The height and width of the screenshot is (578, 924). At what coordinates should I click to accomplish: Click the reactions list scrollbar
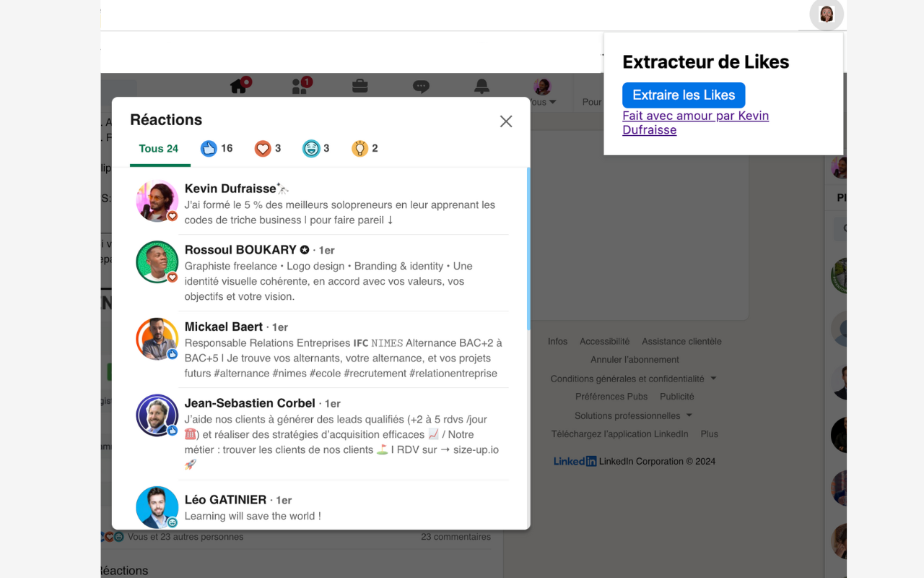click(528, 246)
